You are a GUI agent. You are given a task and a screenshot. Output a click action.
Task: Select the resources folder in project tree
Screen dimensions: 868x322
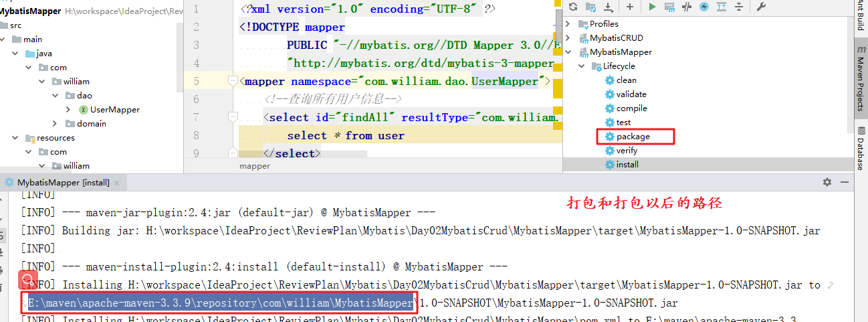(x=56, y=138)
